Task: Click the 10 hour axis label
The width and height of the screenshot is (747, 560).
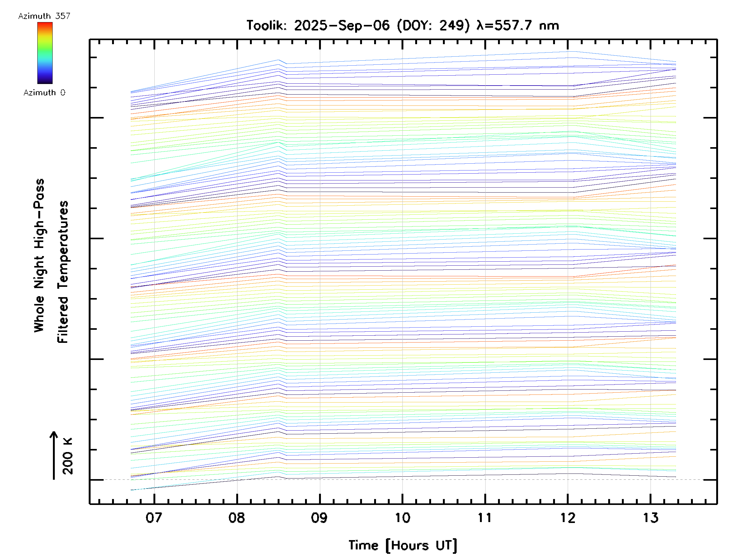Action: click(x=402, y=518)
